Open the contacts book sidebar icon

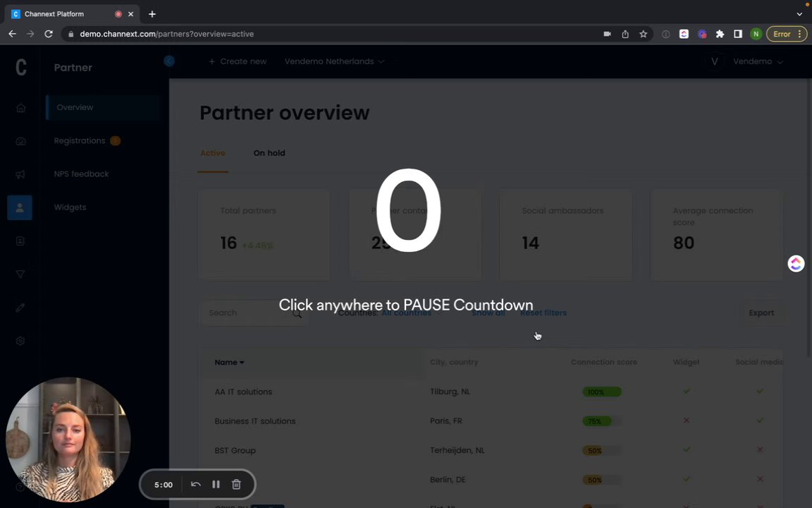tap(20, 241)
